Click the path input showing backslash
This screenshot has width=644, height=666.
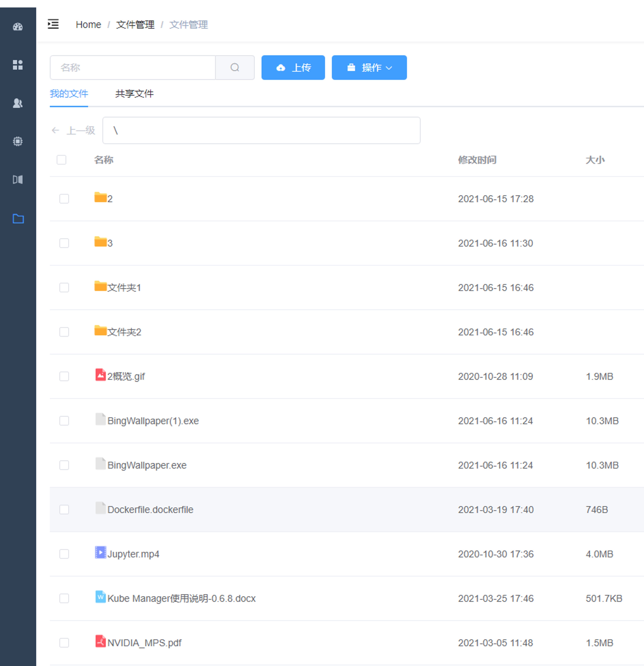(x=262, y=131)
